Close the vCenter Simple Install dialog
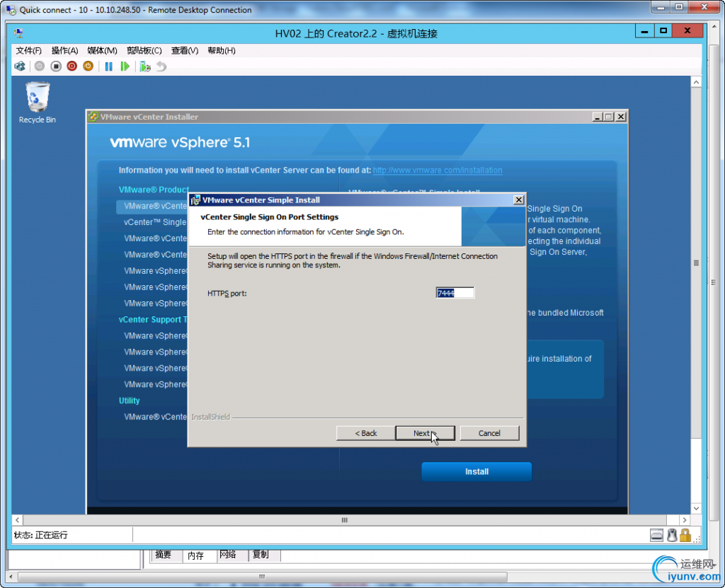This screenshot has height=588, width=725. click(519, 200)
